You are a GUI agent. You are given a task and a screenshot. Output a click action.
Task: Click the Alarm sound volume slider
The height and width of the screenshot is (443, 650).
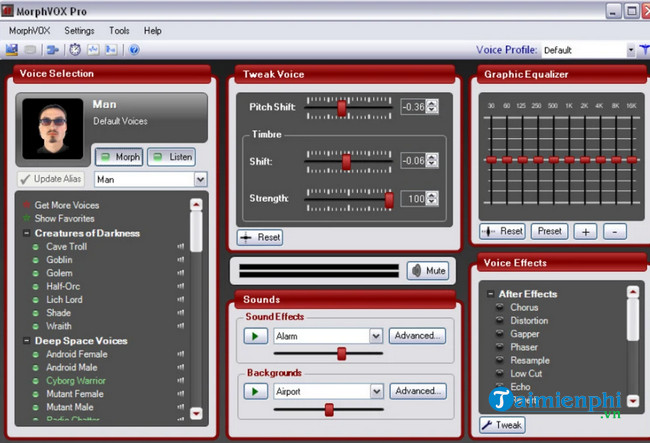(x=342, y=353)
